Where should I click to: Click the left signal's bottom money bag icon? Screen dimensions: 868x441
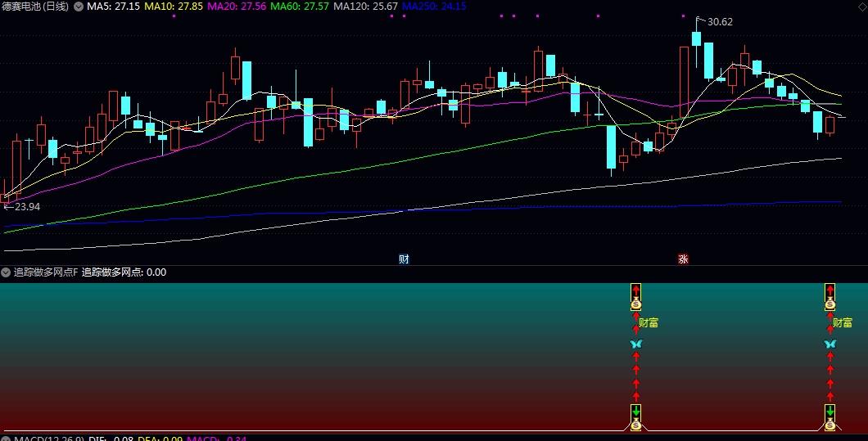pos(636,425)
